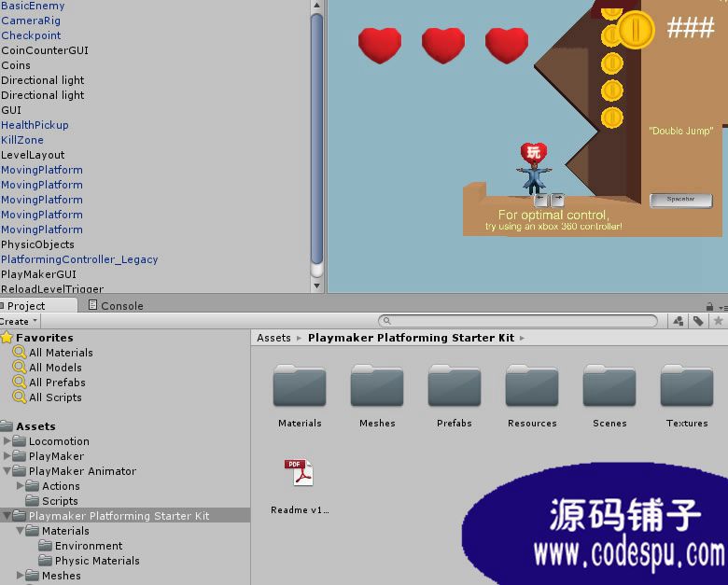Image resolution: width=728 pixels, height=585 pixels.
Task: Select Coins in the hierarchy
Action: pos(16,65)
